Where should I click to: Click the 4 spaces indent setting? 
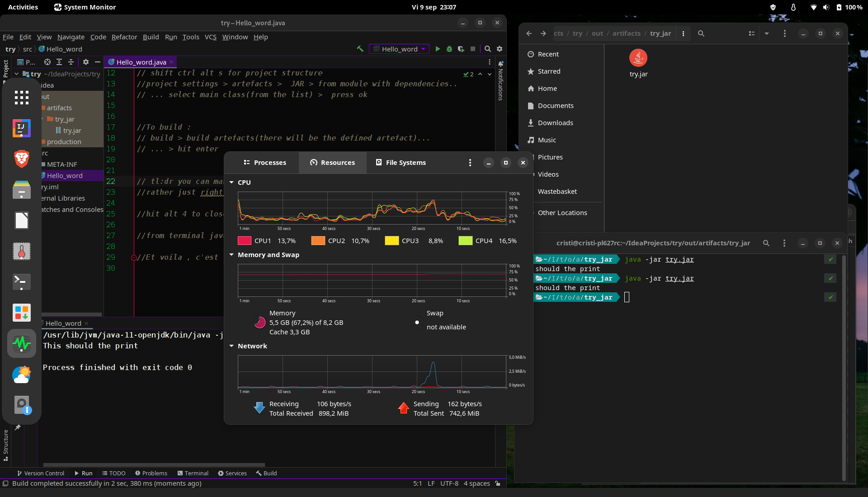(476, 483)
